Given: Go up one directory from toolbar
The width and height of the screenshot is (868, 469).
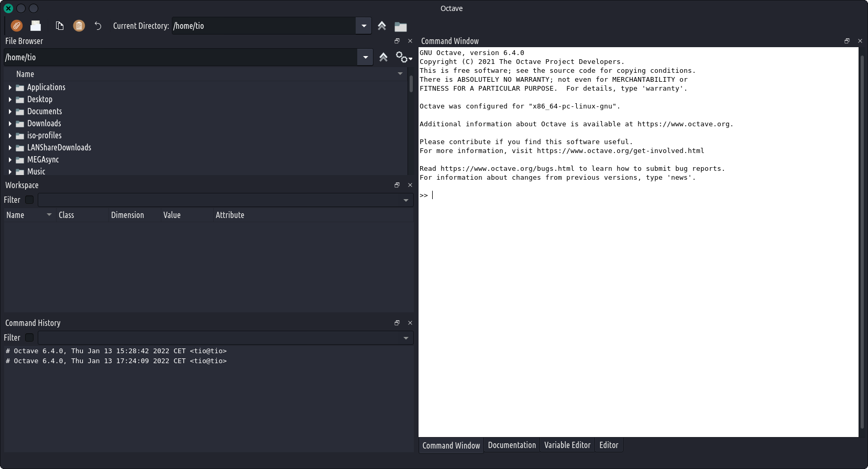Looking at the screenshot, I should coord(382,26).
